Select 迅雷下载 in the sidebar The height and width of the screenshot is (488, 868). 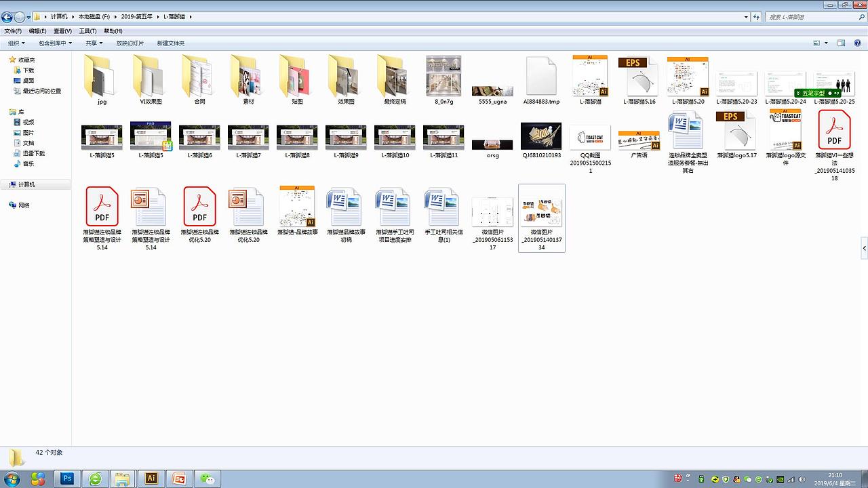[x=33, y=153]
